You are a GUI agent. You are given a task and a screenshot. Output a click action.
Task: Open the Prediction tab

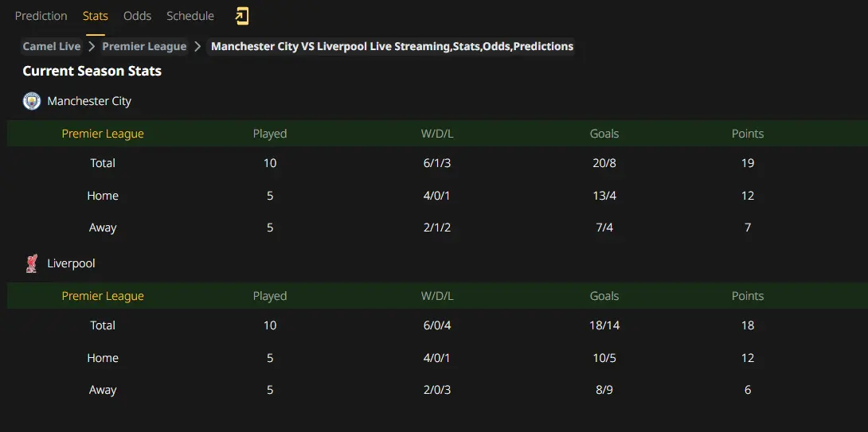point(41,16)
